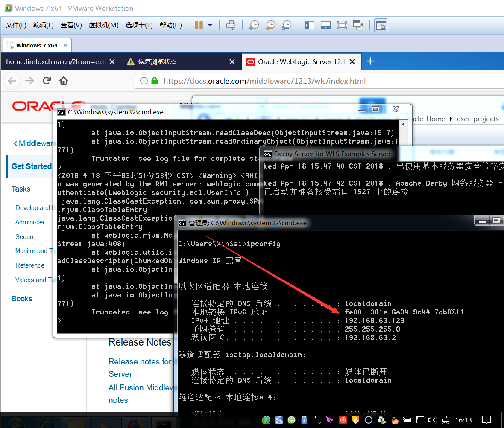Send Ctrl+Alt+Del to the virtual machine

tap(231, 25)
